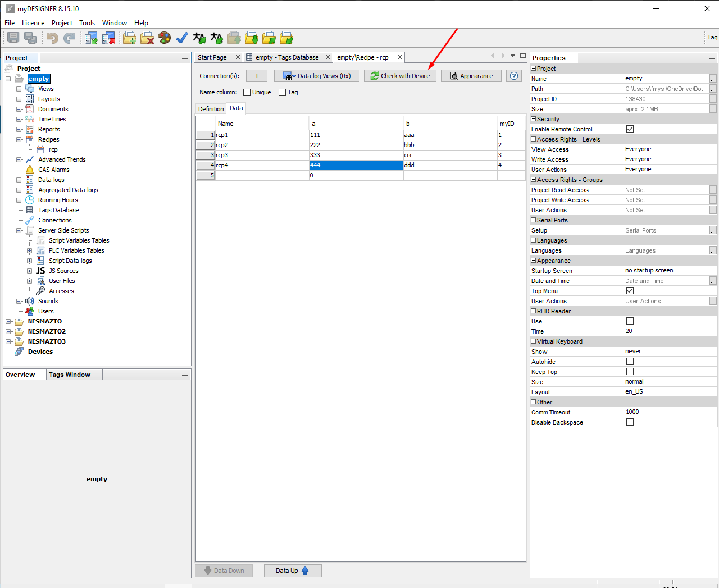Collapse the Security properties section
Viewport: 719px width, 588px height.
pos(534,119)
